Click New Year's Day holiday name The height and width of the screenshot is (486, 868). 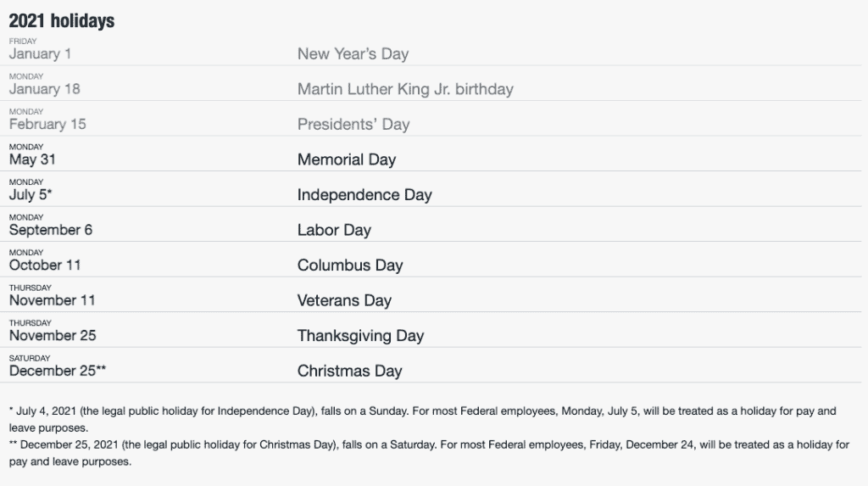pyautogui.click(x=353, y=53)
